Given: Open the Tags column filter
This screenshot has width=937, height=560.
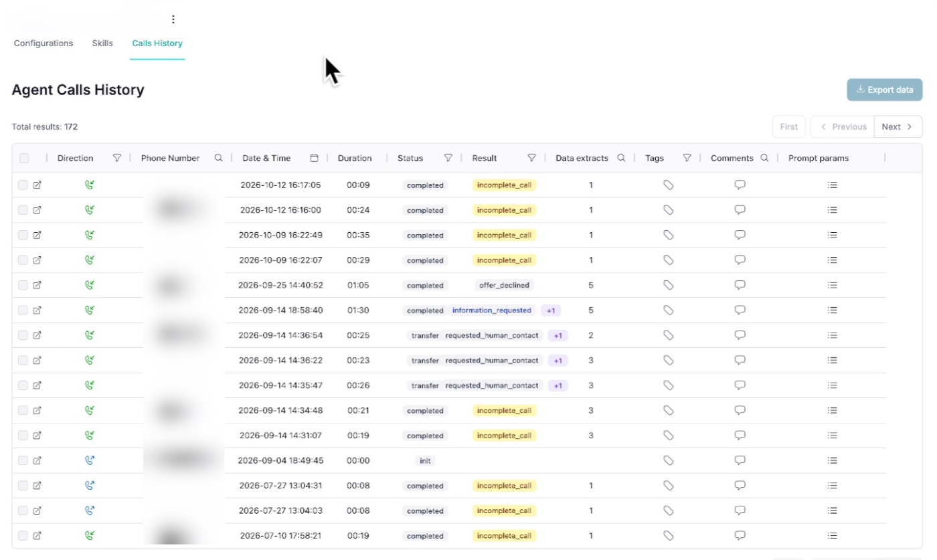Looking at the screenshot, I should pos(687,159).
